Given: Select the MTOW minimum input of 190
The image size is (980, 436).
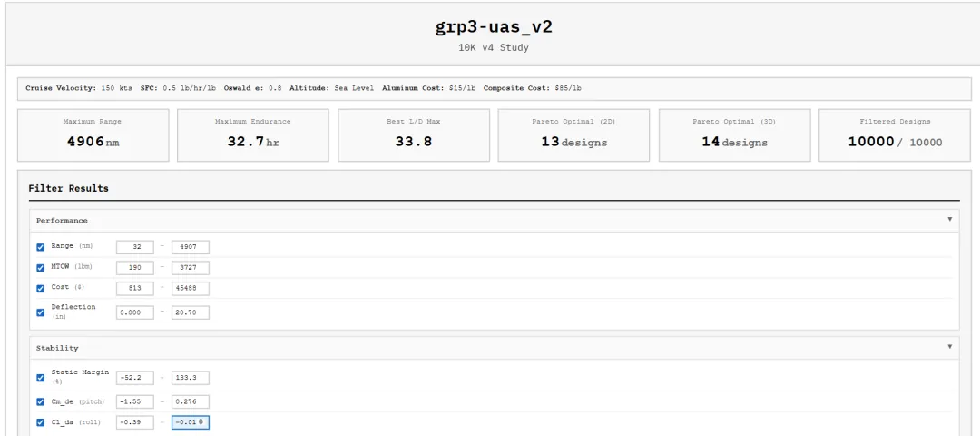Looking at the screenshot, I should point(135,268).
